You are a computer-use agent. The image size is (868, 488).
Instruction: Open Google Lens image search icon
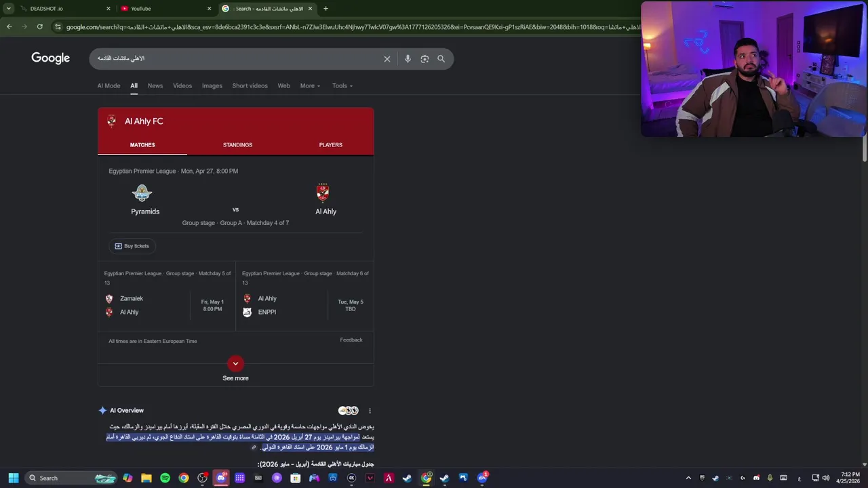425,59
